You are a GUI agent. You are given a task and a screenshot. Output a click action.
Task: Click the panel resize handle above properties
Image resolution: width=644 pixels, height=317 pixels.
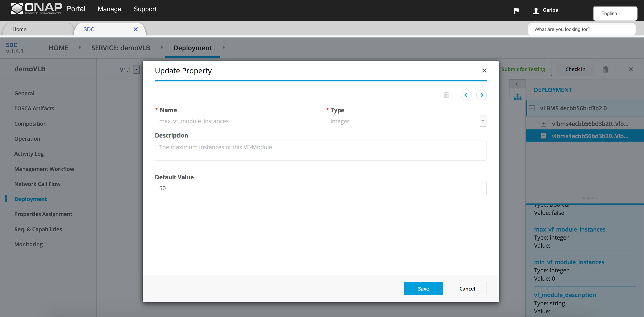589,199
